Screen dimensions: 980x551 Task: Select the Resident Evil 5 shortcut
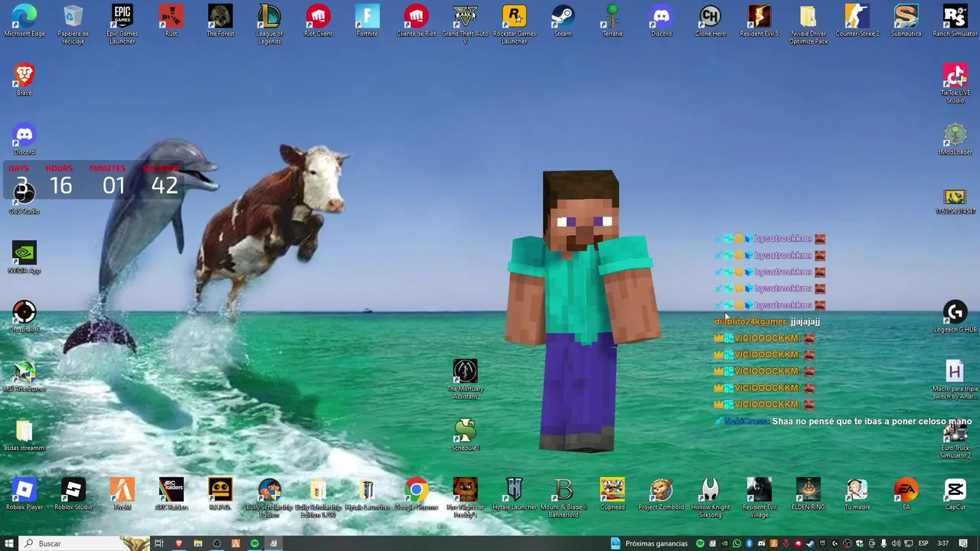tap(759, 21)
